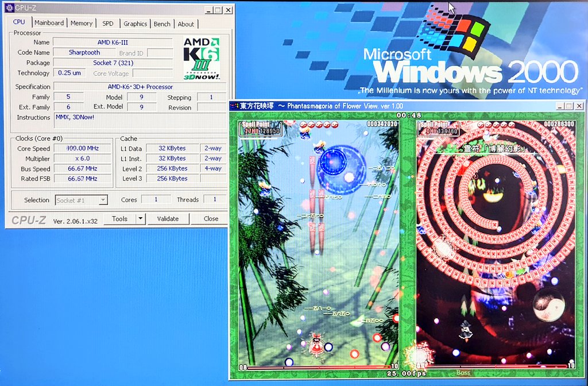Screen dimensions: 588x386
Task: Click the Level 3 256 KBytes value
Action: pyautogui.click(x=172, y=179)
